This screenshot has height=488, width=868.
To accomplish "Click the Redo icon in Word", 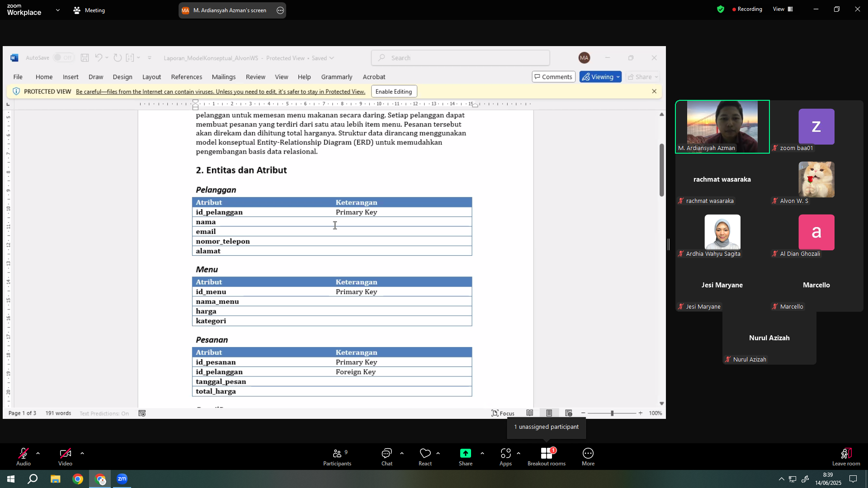I will coord(118,58).
